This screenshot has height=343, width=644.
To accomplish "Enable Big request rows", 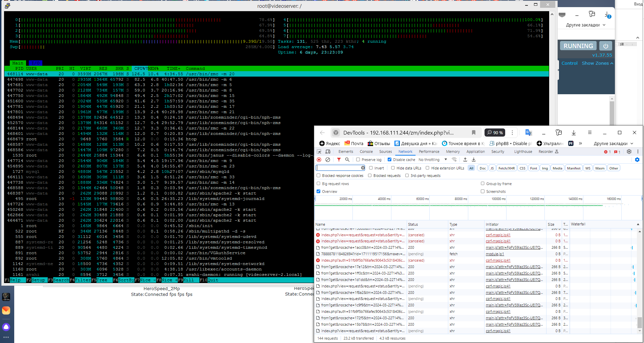I will [x=318, y=183].
